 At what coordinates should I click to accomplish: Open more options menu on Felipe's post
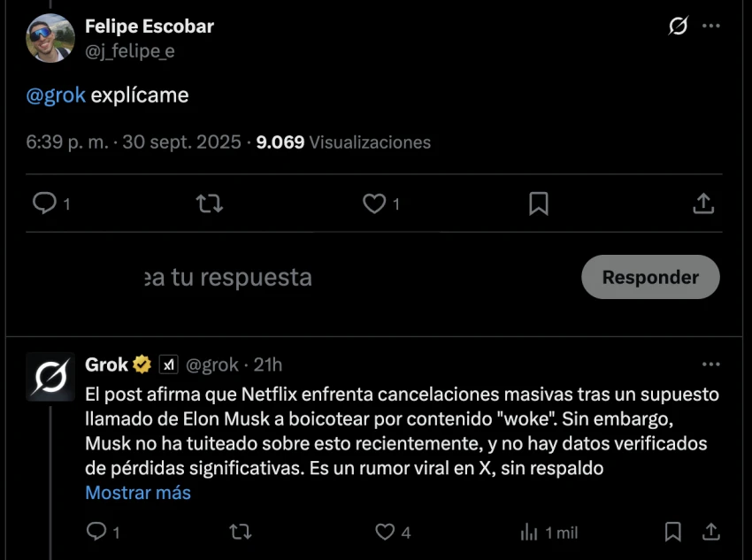710,27
